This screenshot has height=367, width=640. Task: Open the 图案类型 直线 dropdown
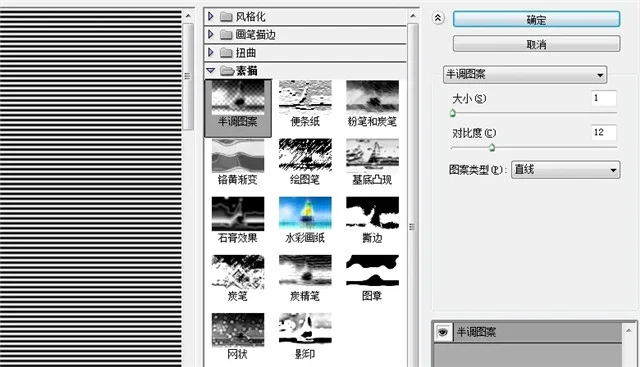coord(566,170)
